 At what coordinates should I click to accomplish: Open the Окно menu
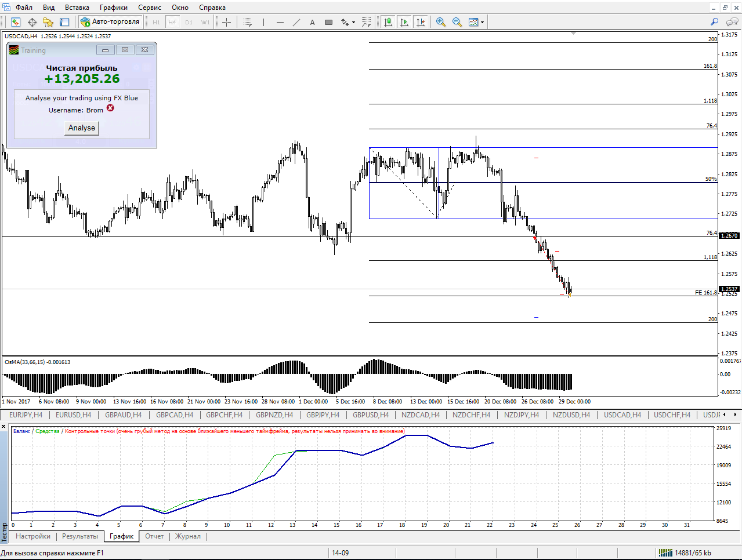[180, 8]
